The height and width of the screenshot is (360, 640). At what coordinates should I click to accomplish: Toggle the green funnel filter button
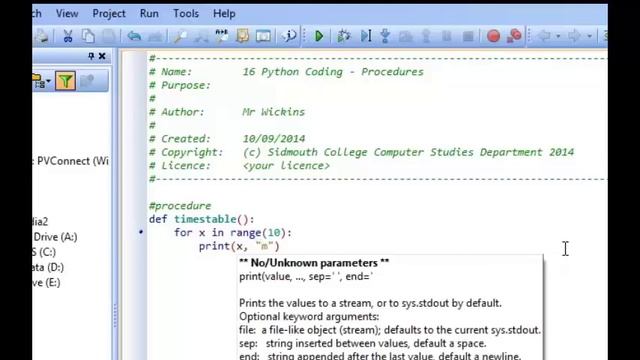point(66,80)
